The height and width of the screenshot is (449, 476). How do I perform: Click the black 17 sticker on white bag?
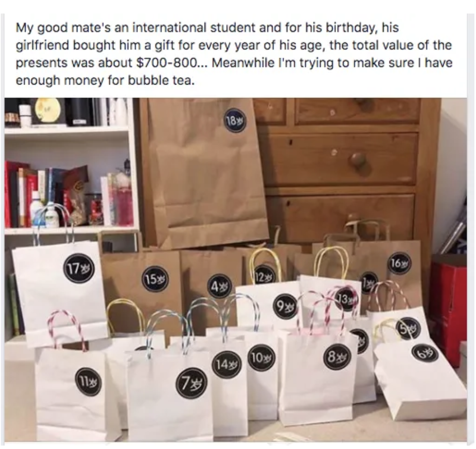tap(79, 268)
